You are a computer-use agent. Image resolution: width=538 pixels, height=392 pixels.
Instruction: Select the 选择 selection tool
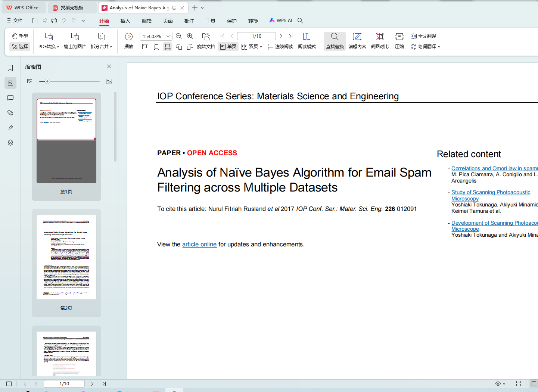pos(20,47)
